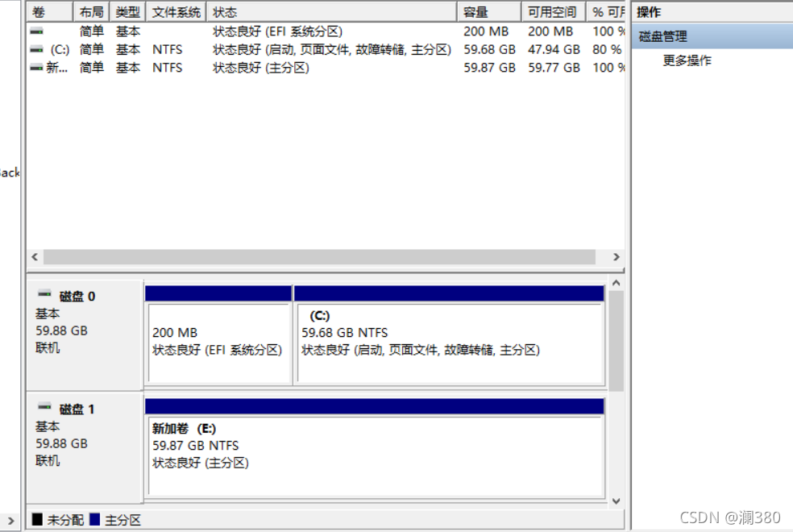Click the 主分区 legend label
Screen dimensions: 793x532
click(122, 519)
